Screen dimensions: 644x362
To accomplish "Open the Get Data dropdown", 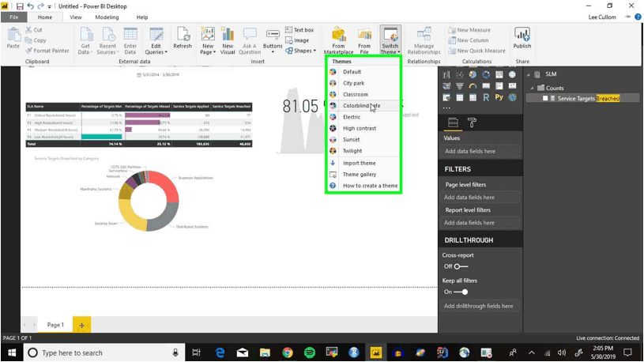I will coord(85,40).
